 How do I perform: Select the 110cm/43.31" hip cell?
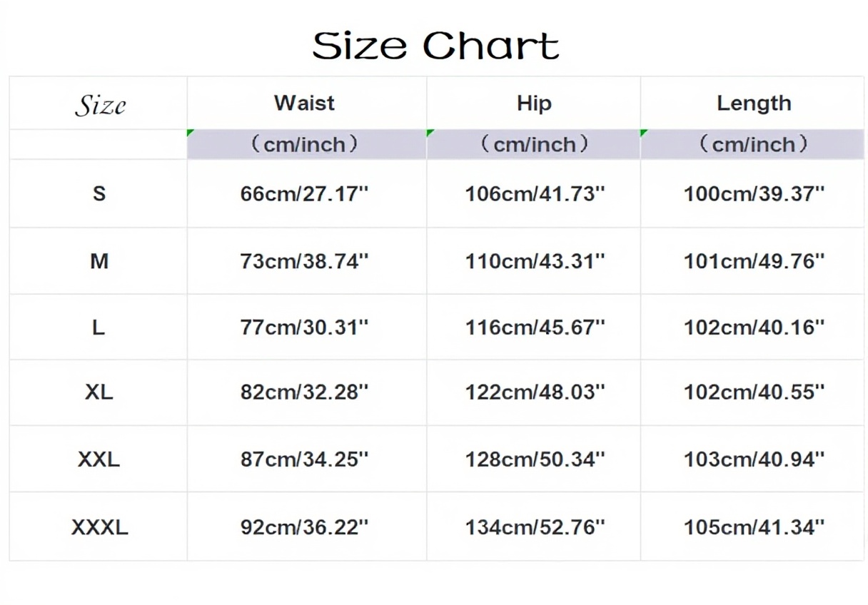pos(535,262)
